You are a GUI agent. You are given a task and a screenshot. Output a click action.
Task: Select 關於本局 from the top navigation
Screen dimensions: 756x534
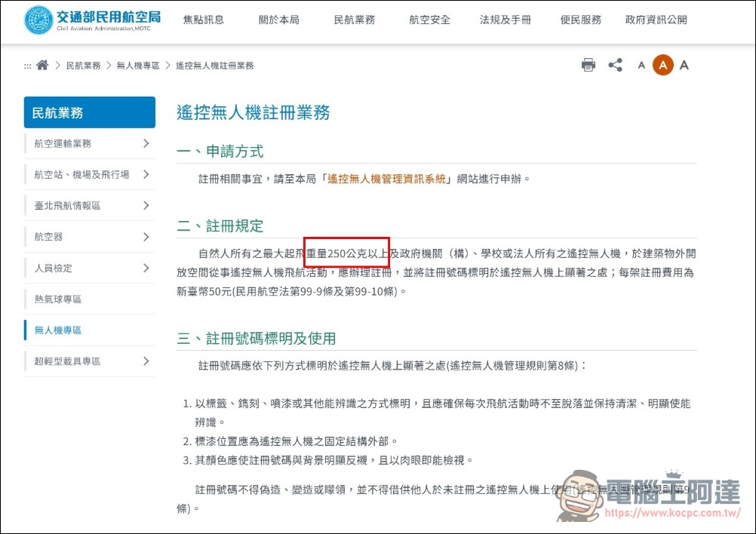click(x=278, y=20)
